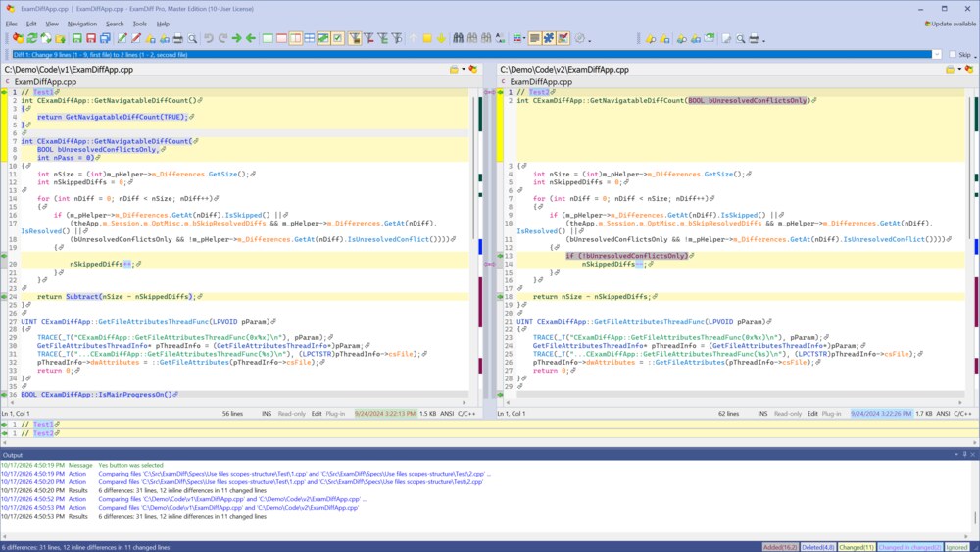
Task: Click the green Save first file icon
Action: (x=76, y=39)
